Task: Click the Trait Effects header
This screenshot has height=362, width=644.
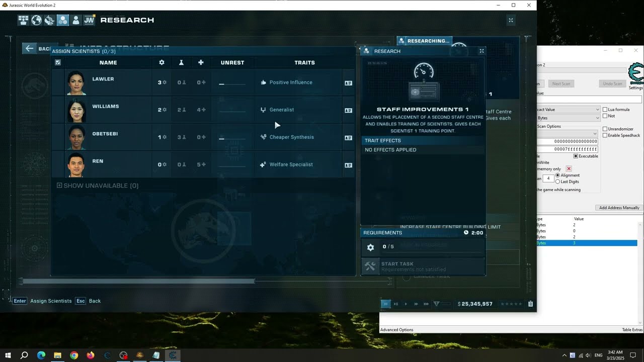Action: [x=423, y=141]
